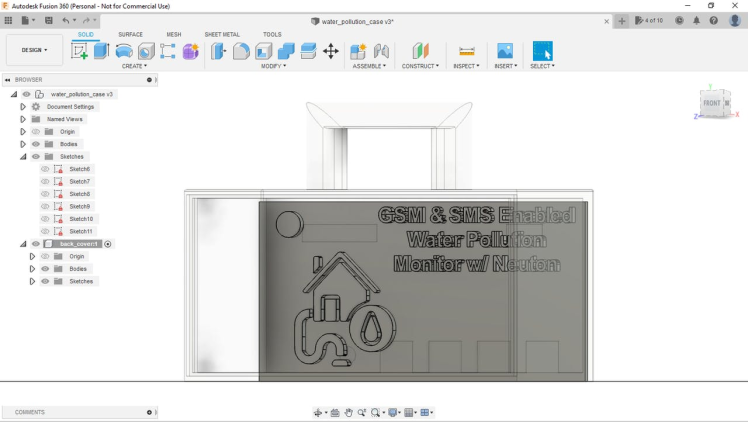Screen dimensions: 748x422
Task: Select the Create Form tool
Action: [x=190, y=51]
